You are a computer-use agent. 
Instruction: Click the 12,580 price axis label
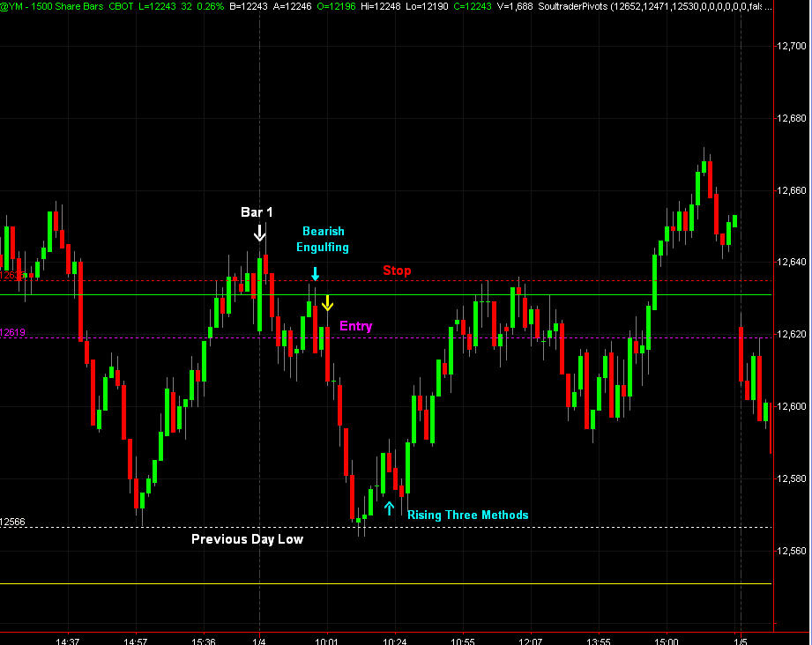pos(792,478)
